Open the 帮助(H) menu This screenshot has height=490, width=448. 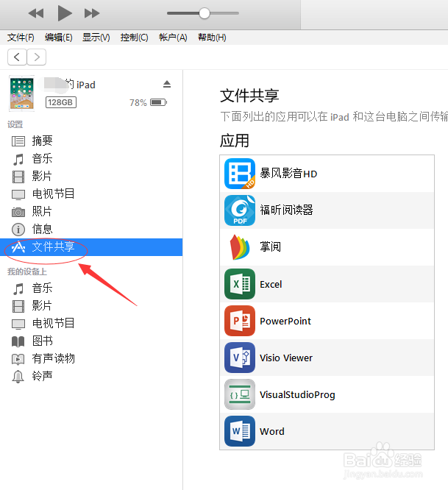coord(212,38)
